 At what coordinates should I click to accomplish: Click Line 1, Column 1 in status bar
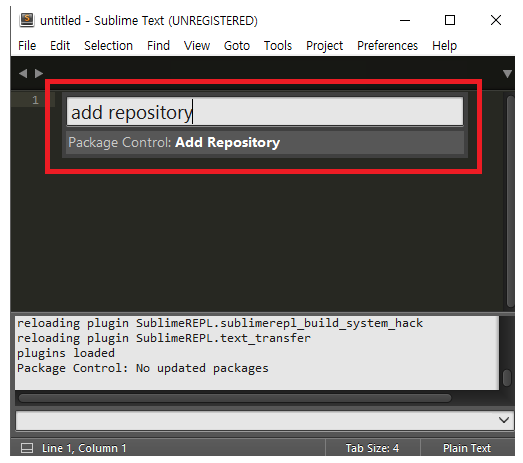click(x=84, y=448)
